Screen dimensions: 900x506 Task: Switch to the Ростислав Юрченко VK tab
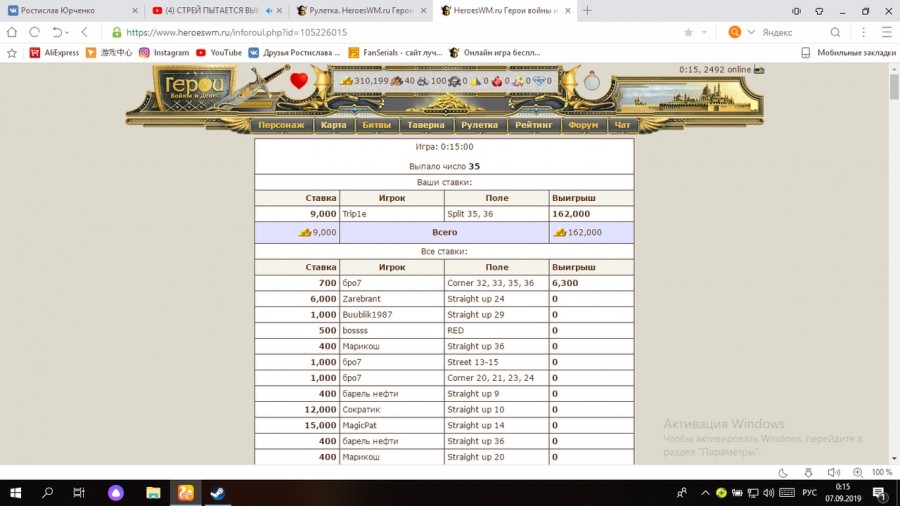[71, 10]
